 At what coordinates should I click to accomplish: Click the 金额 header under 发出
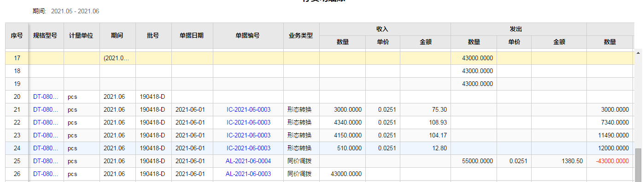point(559,42)
